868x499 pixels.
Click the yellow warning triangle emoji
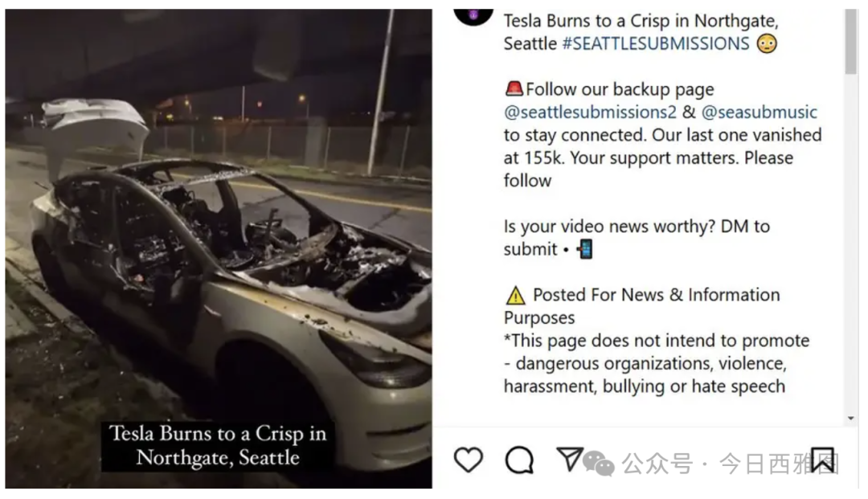[x=515, y=296]
